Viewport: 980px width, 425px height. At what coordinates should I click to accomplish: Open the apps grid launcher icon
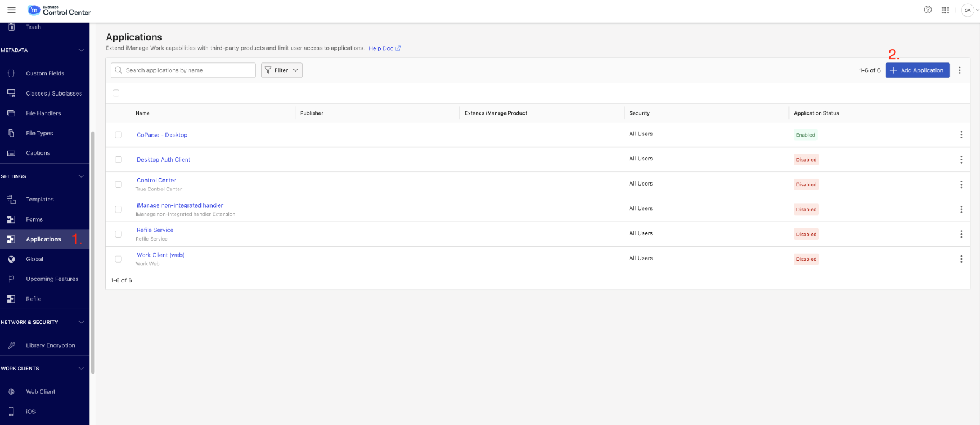click(x=945, y=10)
